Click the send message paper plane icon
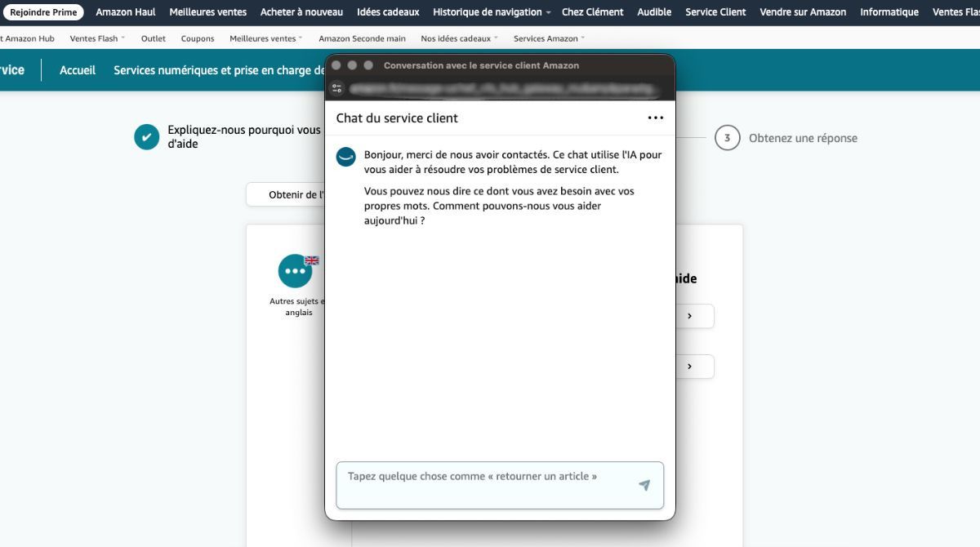980x547 pixels. [x=644, y=485]
